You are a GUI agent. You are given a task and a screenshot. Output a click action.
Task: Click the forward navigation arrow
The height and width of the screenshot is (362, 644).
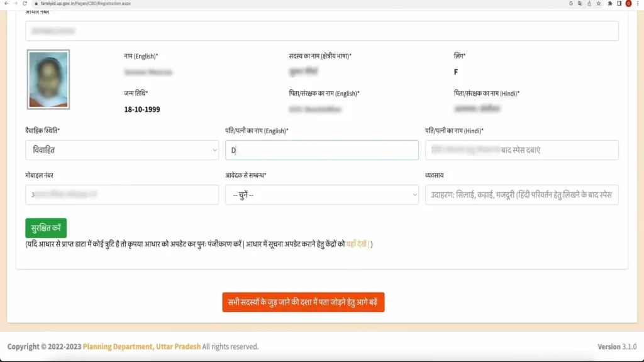point(16,3)
